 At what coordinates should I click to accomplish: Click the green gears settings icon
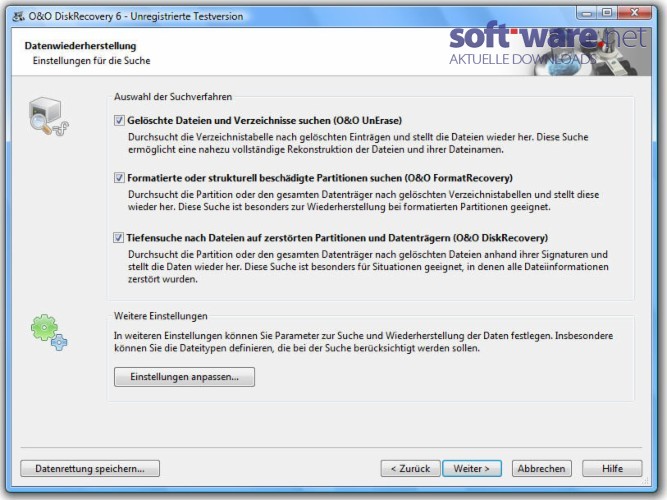(49, 332)
